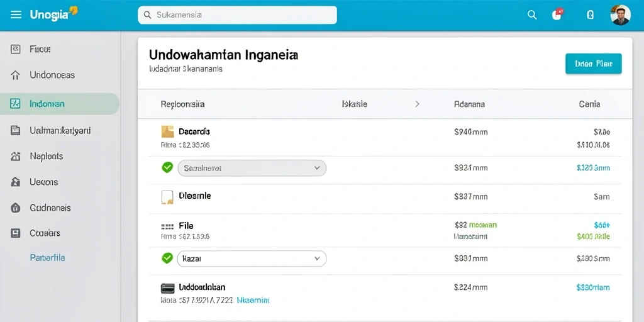Click the Undowahamtan Inganeia page title

(223, 55)
